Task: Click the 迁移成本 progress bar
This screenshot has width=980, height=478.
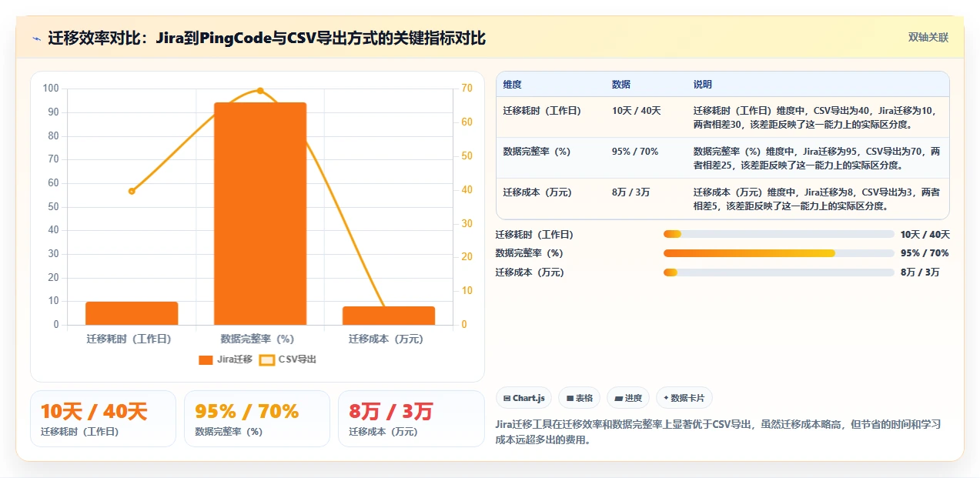Action: [779, 272]
